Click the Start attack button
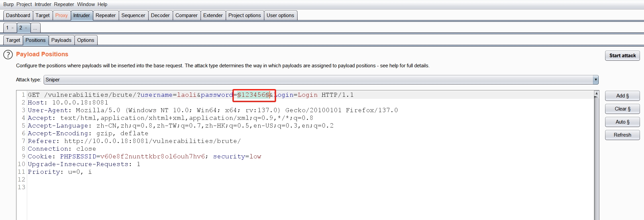 click(x=623, y=56)
